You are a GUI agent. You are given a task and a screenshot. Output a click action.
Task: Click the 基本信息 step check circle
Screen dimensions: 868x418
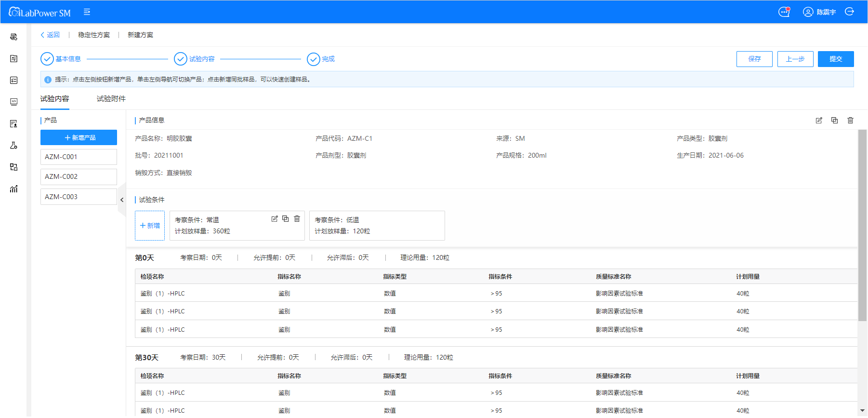pos(47,59)
